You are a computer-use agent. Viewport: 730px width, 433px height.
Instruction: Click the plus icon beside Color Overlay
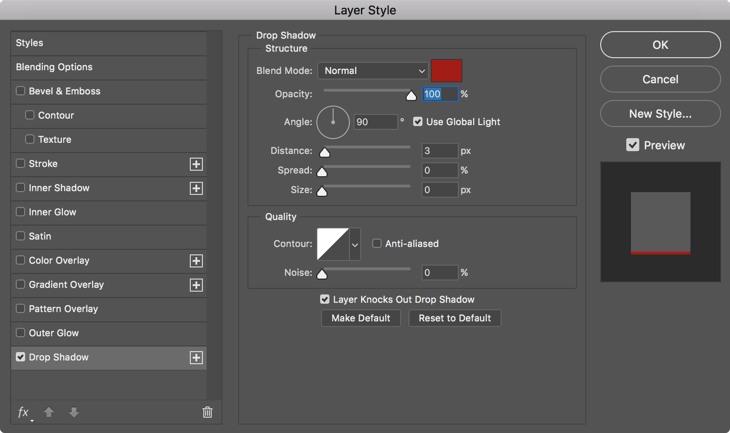196,261
